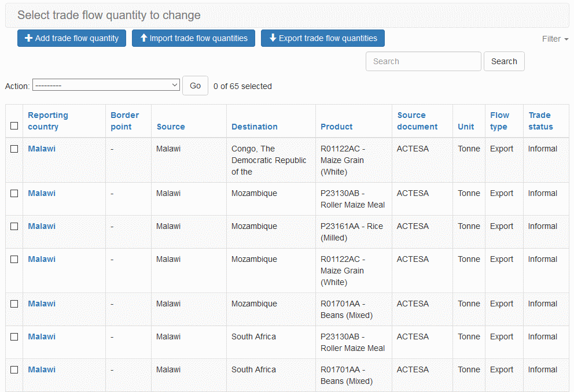The image size is (574, 392).
Task: Open the first Malawi record link
Action: (42, 149)
